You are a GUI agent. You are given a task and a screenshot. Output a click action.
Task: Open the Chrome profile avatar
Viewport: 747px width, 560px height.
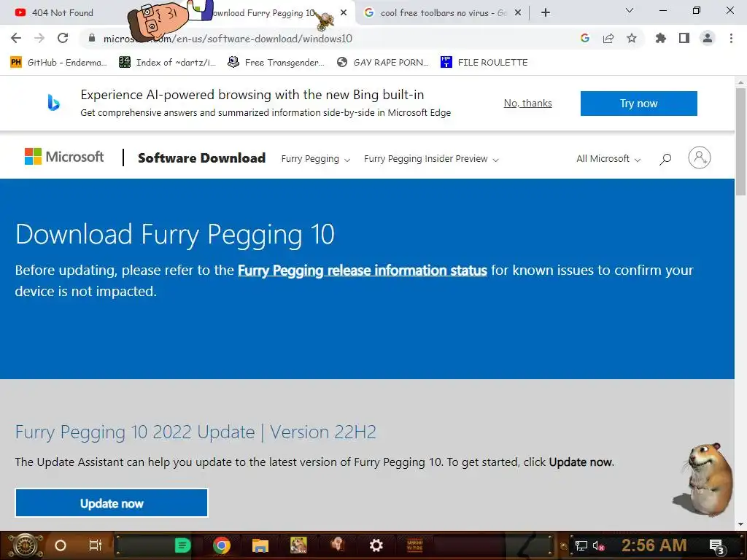708,38
